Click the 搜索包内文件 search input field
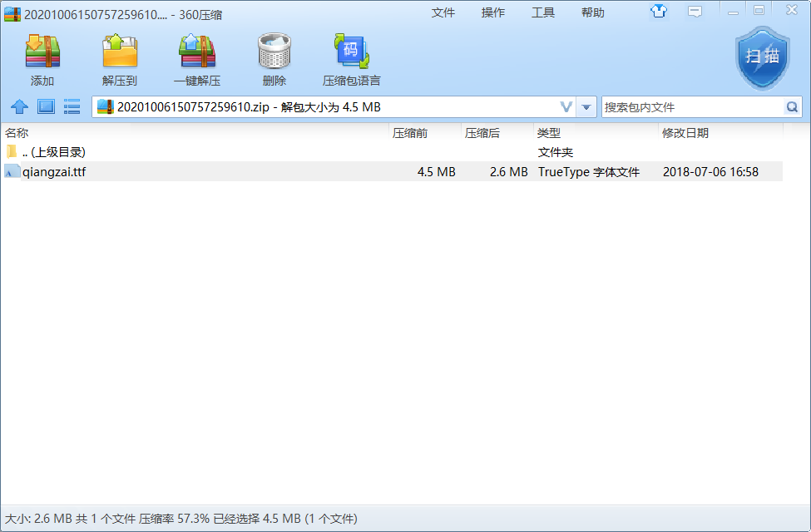The height and width of the screenshot is (532, 811). [690, 107]
